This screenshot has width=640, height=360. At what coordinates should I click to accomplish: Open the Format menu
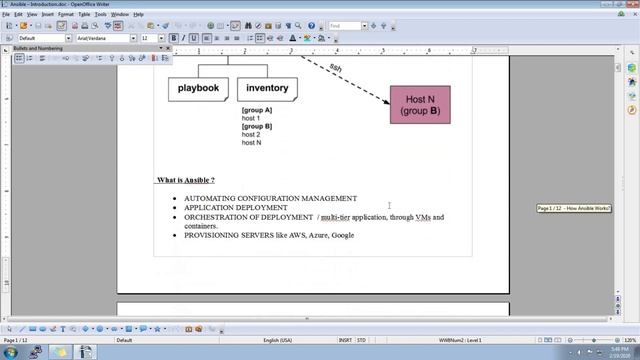coord(66,14)
